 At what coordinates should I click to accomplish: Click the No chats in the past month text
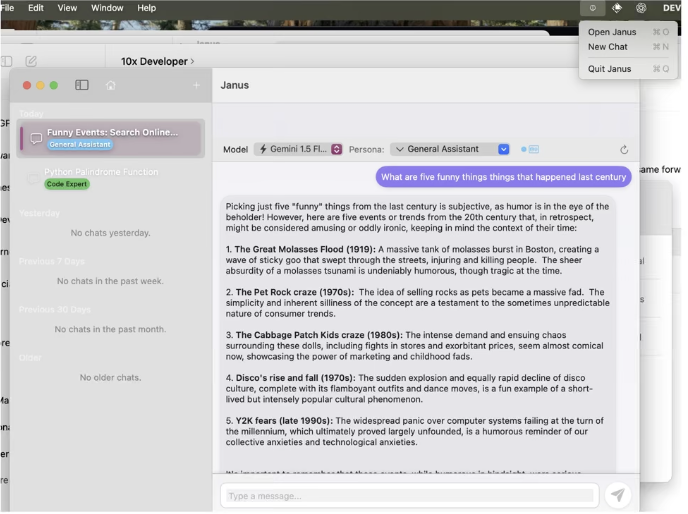click(111, 330)
